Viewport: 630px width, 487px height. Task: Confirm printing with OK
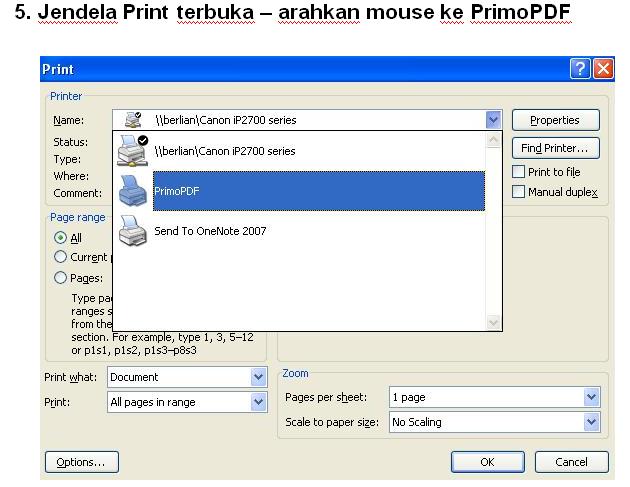coord(487,462)
